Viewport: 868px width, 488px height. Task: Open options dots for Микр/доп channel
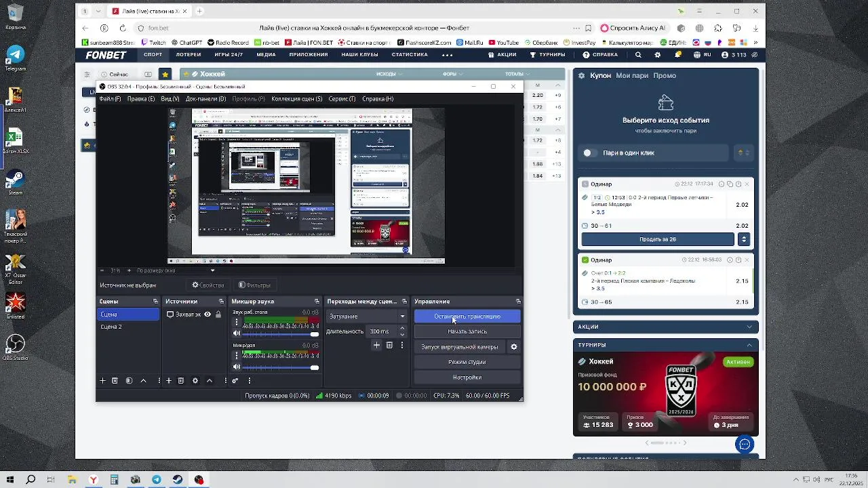[x=237, y=355]
